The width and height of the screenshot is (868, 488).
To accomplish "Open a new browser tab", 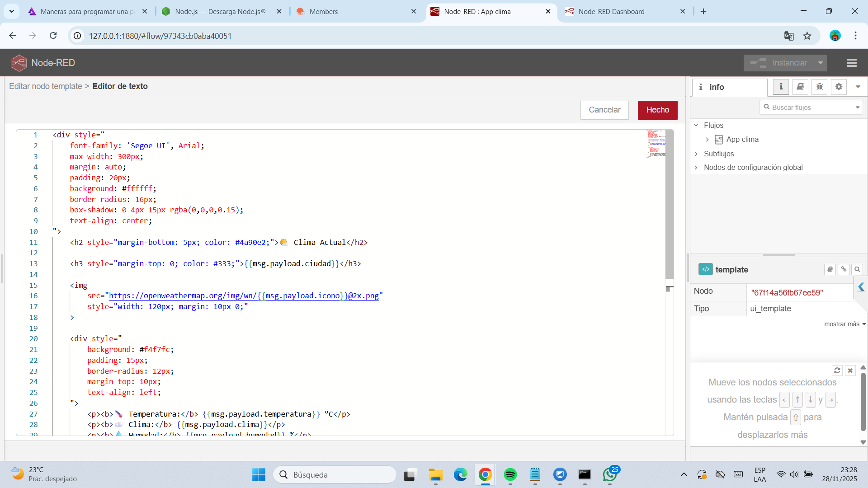I will click(x=703, y=12).
